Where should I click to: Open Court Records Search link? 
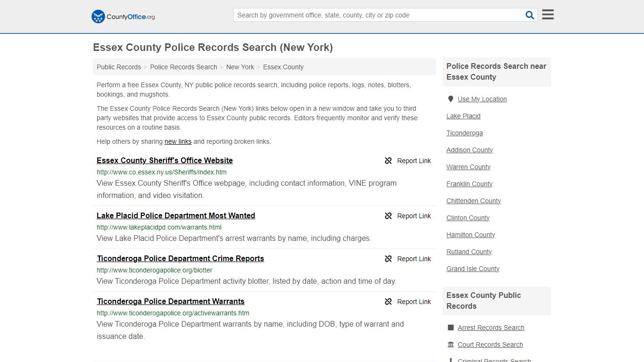(x=490, y=345)
